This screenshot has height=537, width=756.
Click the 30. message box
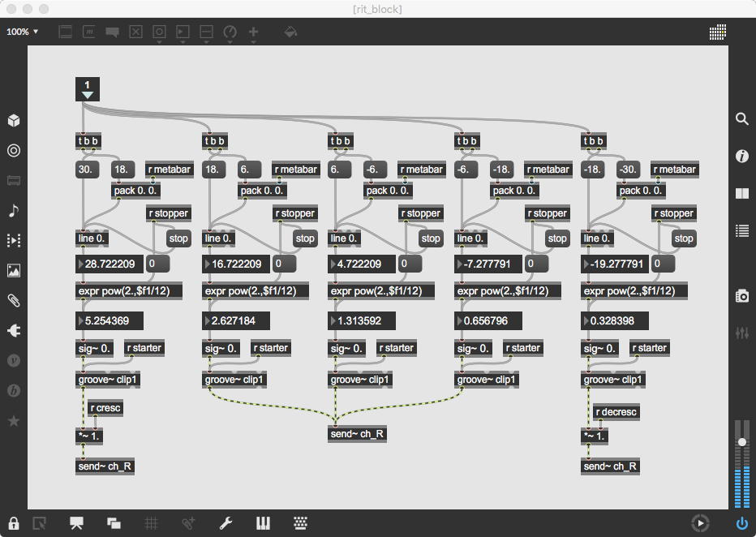87,170
